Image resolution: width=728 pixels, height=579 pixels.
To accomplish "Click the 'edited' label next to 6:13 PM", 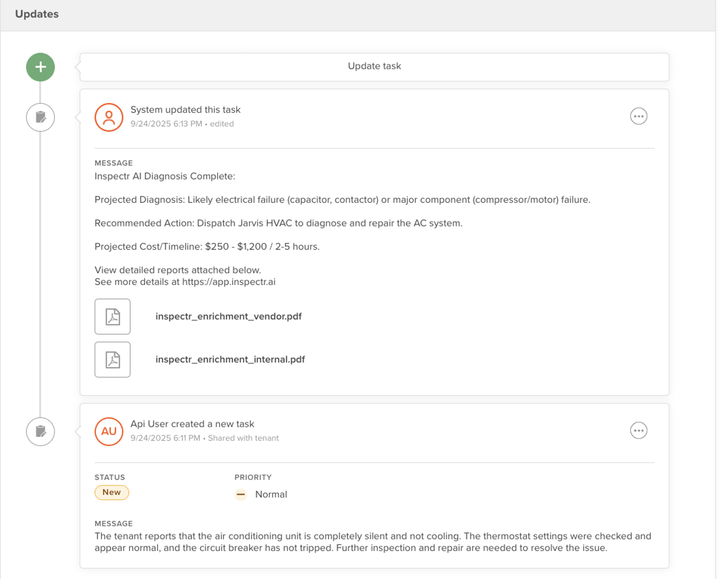I will (x=222, y=124).
